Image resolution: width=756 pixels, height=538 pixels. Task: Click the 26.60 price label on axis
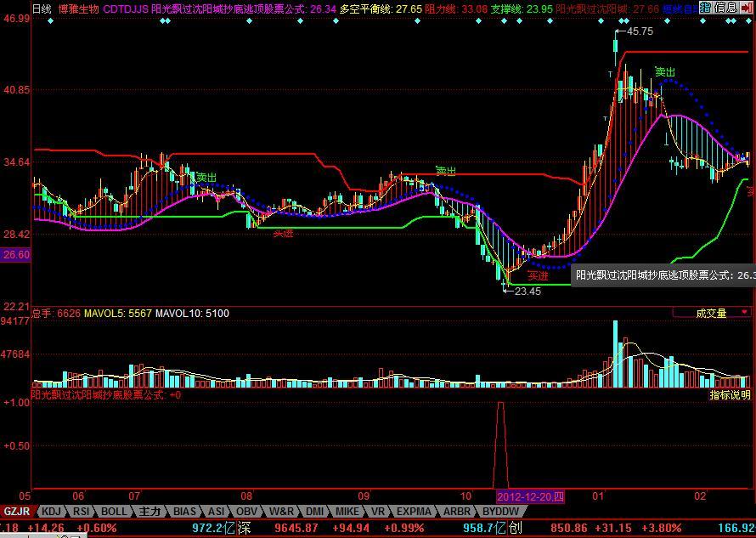[15, 254]
